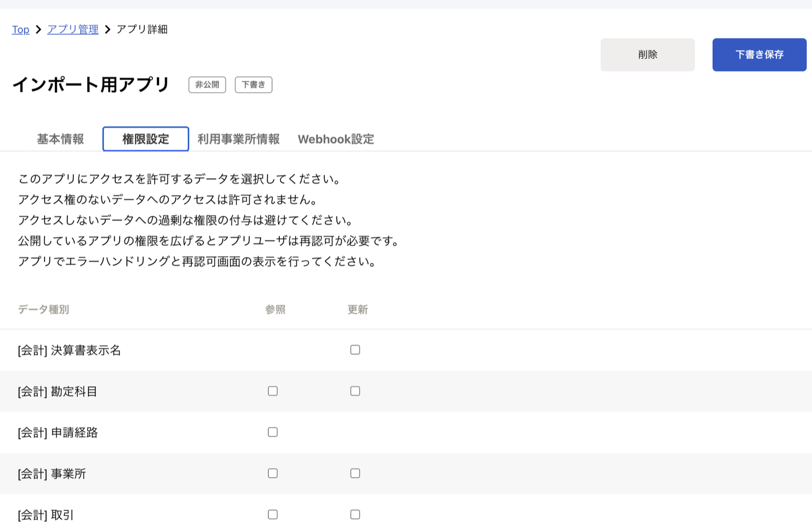The height and width of the screenshot is (531, 812).
Task: Select the 権限設定 tab
Action: [146, 139]
